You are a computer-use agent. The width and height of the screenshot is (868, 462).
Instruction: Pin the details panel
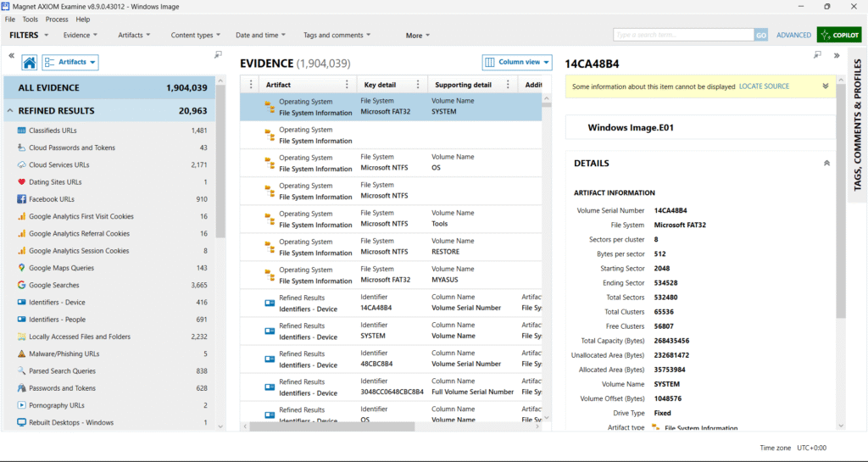point(818,55)
